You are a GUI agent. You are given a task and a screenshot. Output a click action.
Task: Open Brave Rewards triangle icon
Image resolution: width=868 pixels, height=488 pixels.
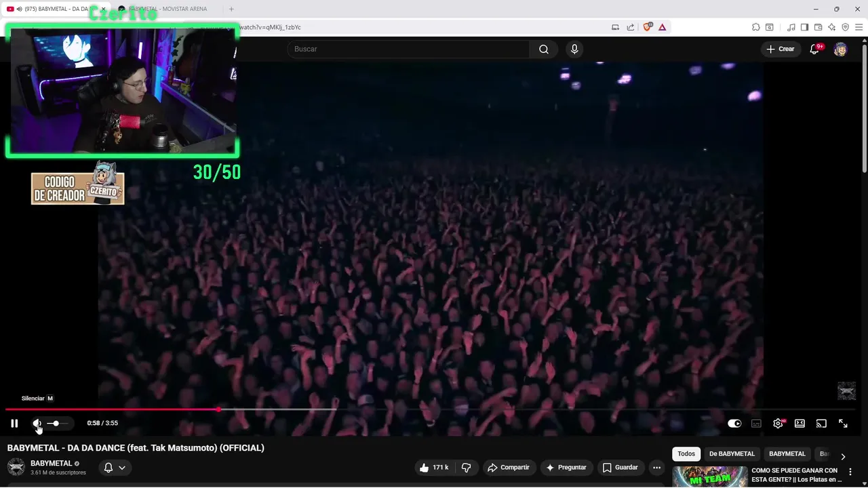(663, 27)
